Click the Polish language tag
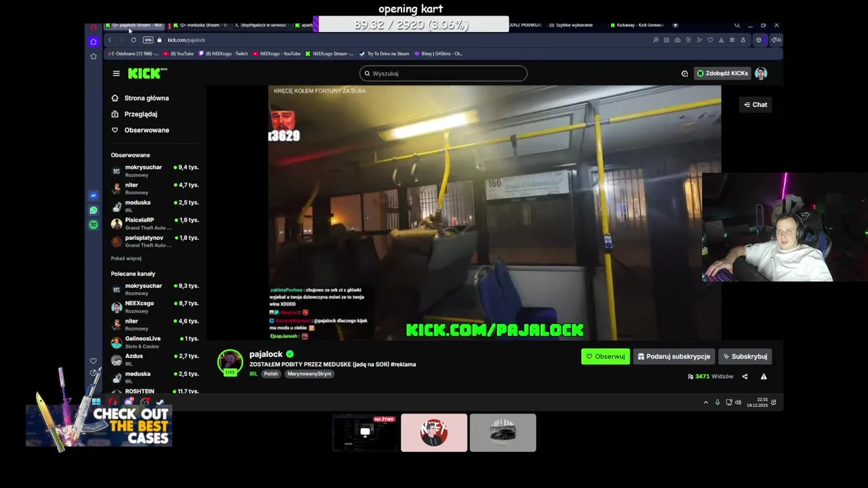The width and height of the screenshot is (868, 488). (271, 373)
